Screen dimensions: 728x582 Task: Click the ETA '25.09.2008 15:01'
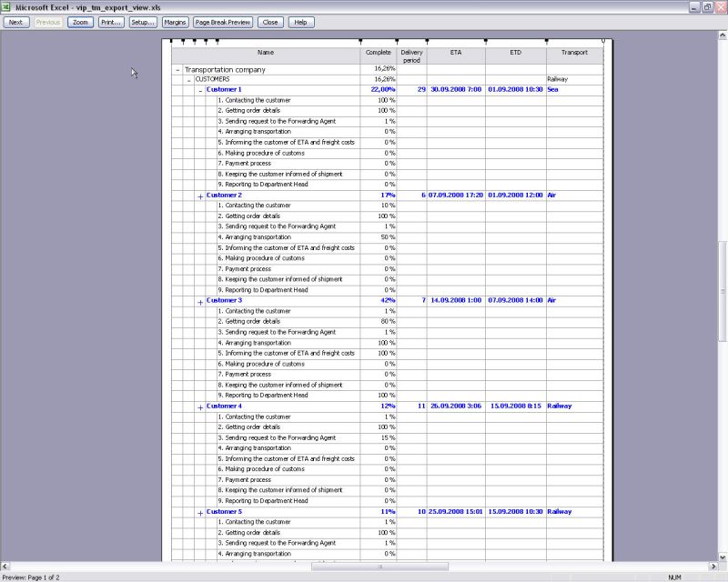click(456, 511)
